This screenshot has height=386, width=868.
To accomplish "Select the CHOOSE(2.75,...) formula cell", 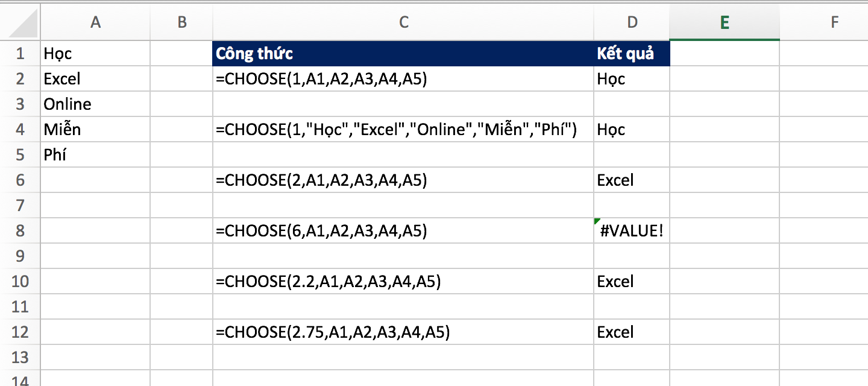I will (x=403, y=332).
